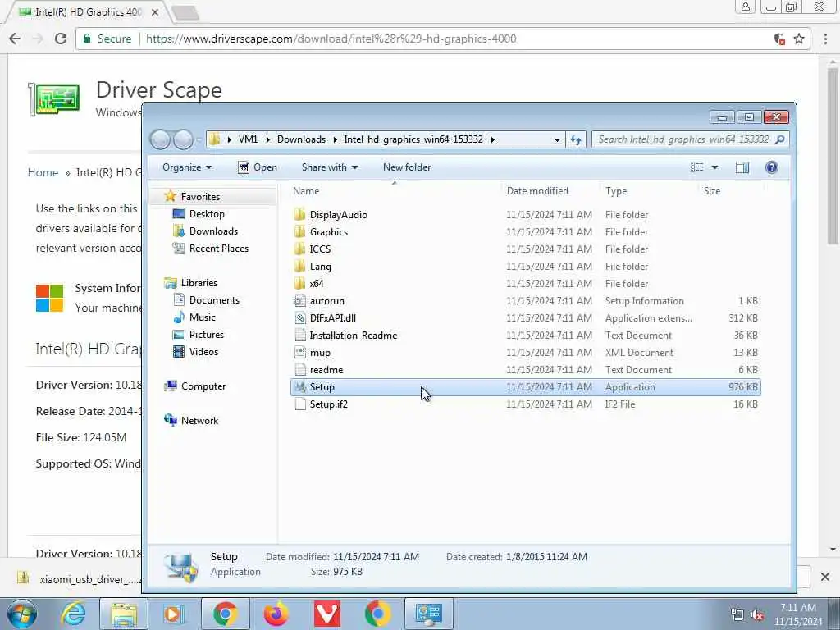This screenshot has width=840, height=630.
Task: Click the Downloads breadcrumb in path
Action: (x=301, y=139)
